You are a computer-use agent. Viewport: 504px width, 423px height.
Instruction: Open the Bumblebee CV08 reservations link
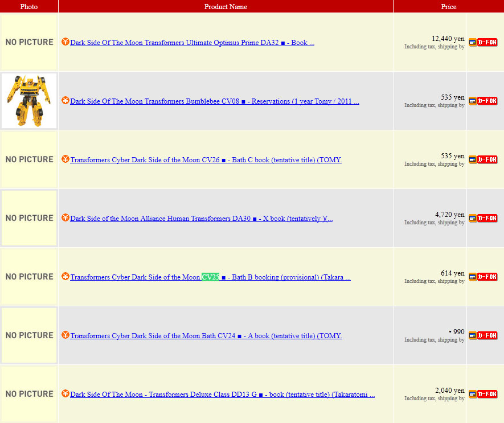214,101
